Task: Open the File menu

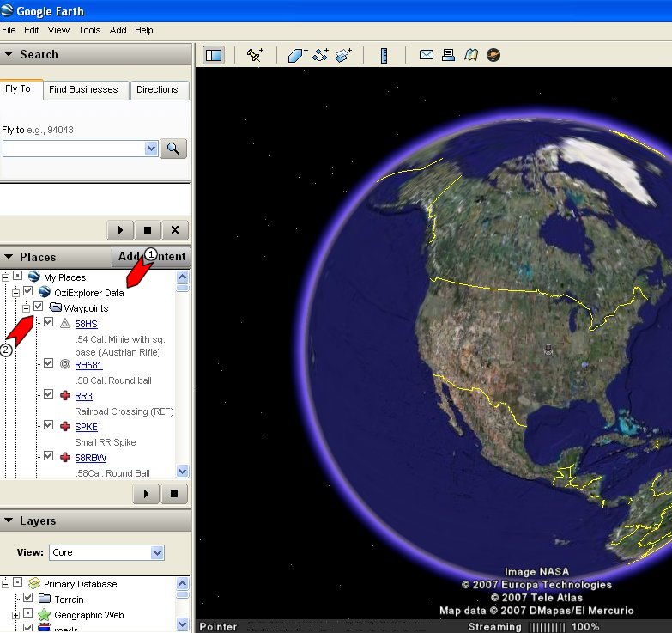Action: tap(9, 30)
